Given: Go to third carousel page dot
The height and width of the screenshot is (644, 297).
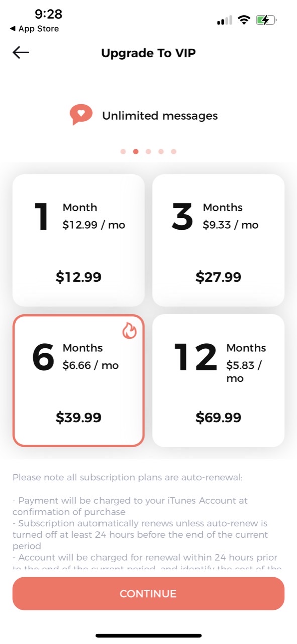Looking at the screenshot, I should click(148, 151).
